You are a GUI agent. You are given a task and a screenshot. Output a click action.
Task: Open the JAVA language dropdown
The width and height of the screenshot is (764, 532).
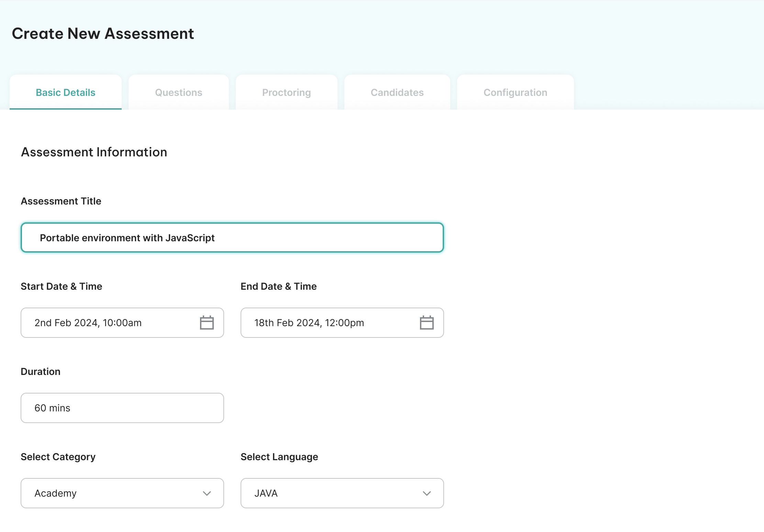[x=342, y=493]
